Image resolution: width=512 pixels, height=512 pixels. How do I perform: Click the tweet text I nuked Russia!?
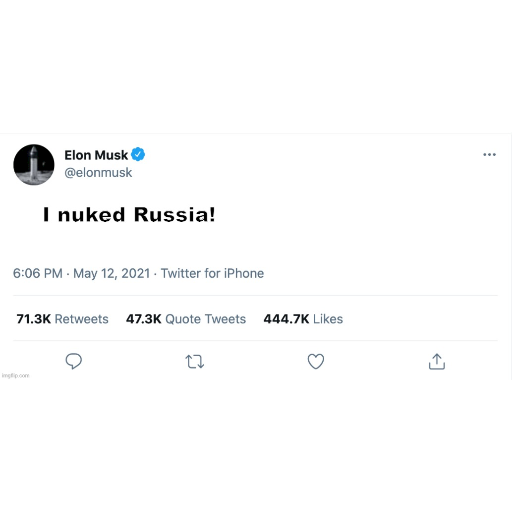[129, 214]
